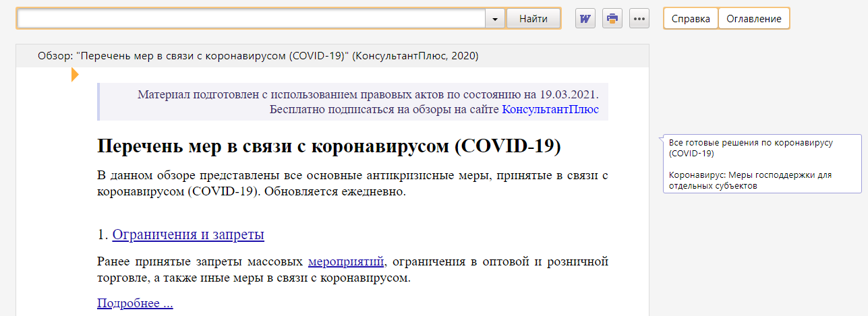Switch to the Справка tab
This screenshot has width=868, height=316.
click(691, 19)
